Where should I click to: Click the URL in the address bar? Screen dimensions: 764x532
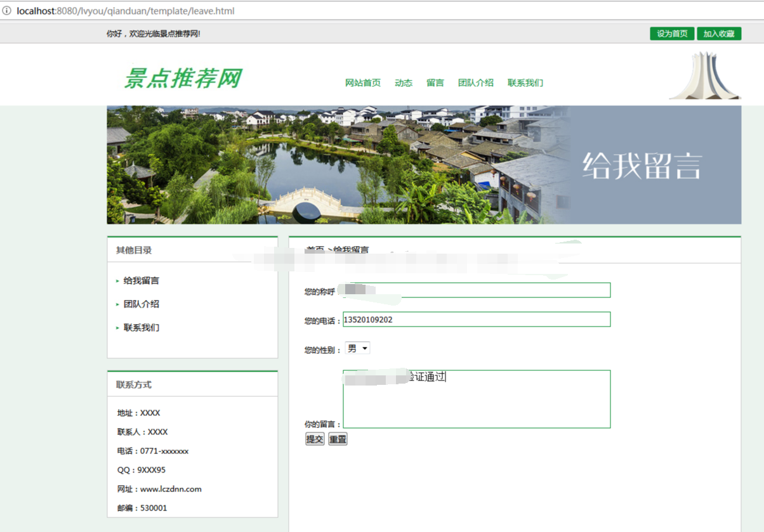[x=126, y=11]
